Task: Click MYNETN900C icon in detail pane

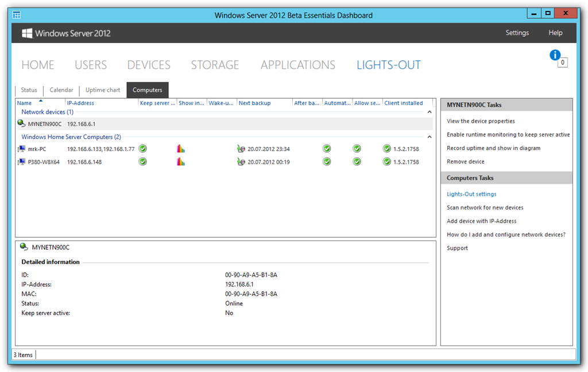Action: coord(24,247)
